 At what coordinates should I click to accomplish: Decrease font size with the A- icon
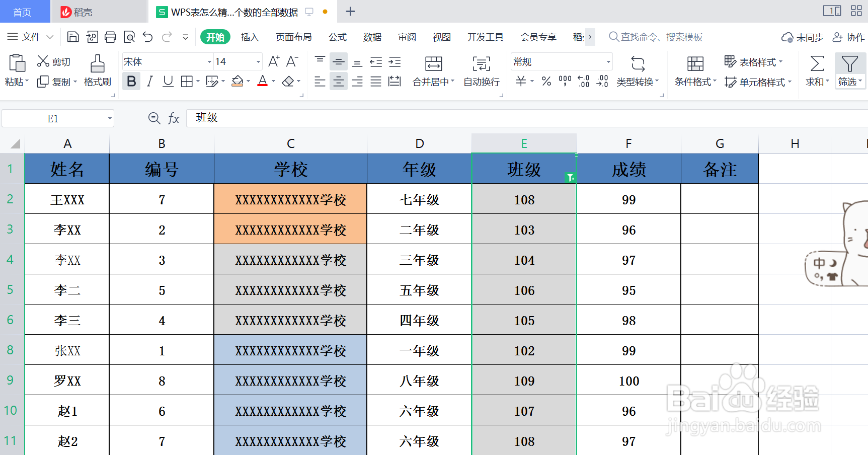(x=292, y=61)
